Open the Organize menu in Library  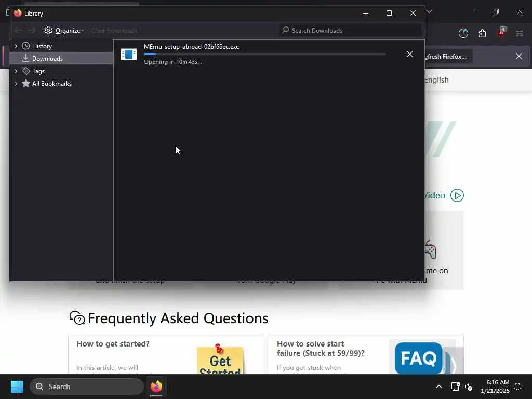pos(64,31)
